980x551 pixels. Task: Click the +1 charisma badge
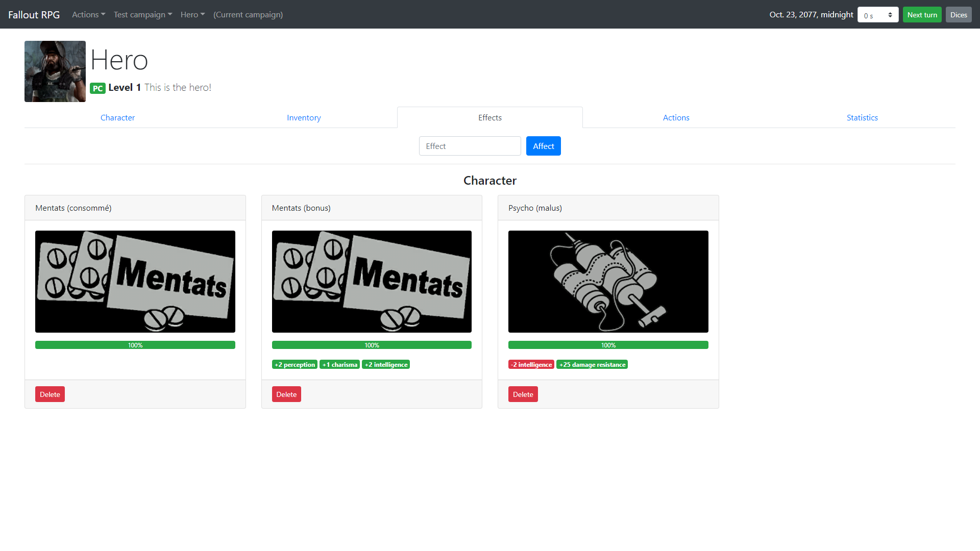(339, 364)
